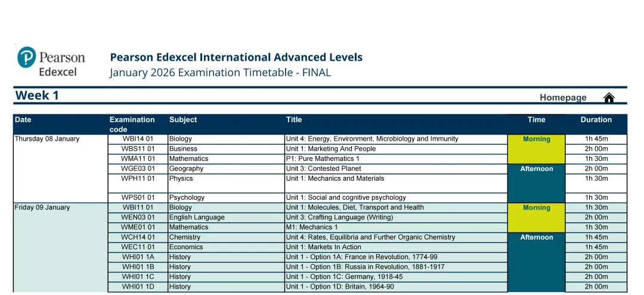Click Thursday's Morning time cell
644x295 pixels.
[537, 149]
